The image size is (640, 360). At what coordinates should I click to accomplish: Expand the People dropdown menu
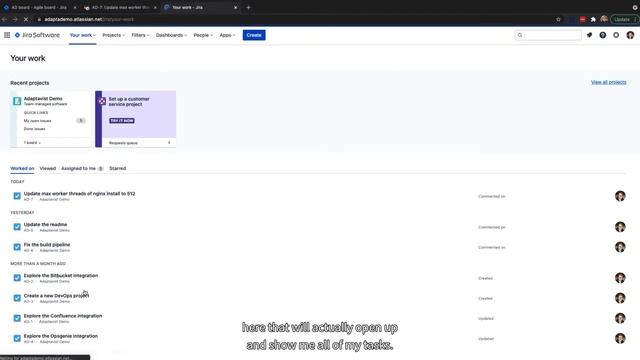(x=203, y=35)
